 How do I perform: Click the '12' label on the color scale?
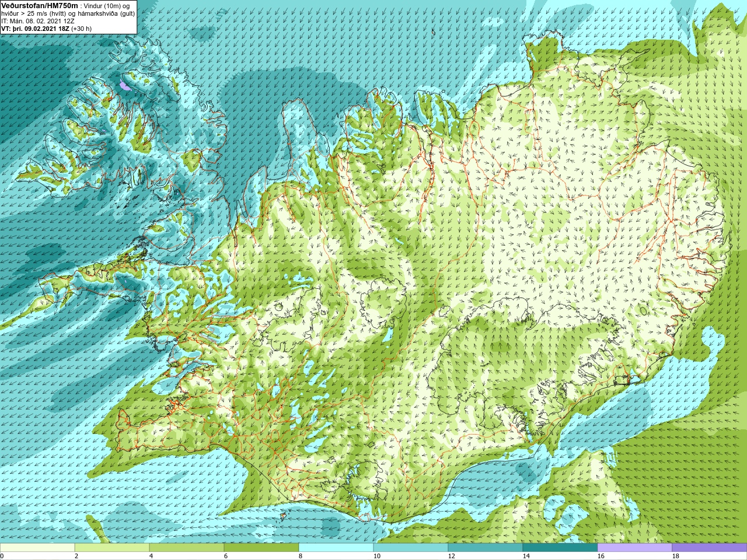click(x=451, y=556)
